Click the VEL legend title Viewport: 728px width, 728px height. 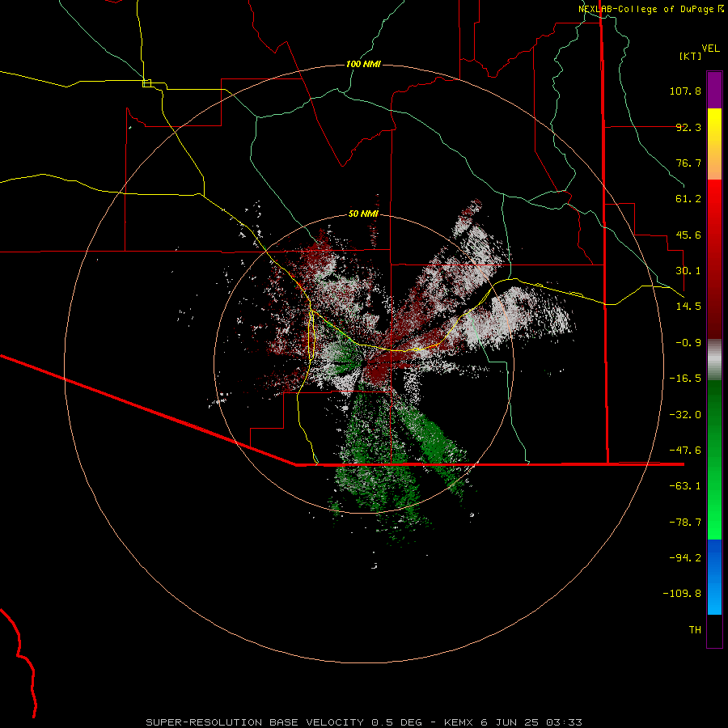(710, 49)
